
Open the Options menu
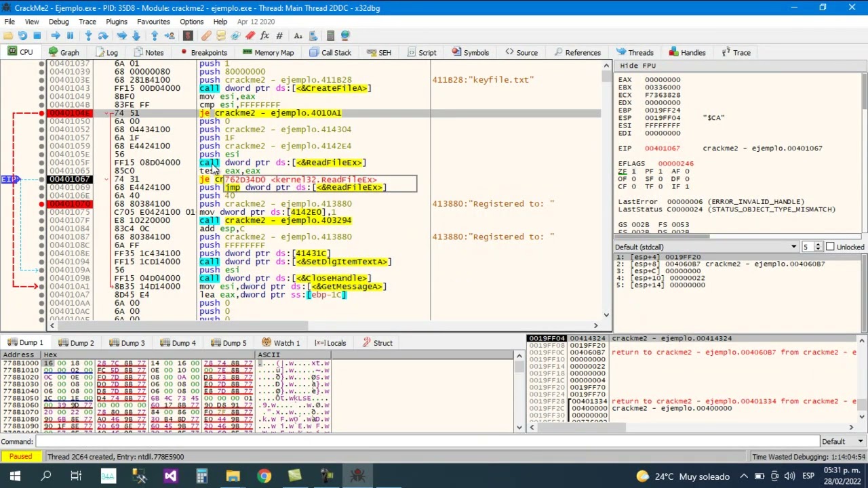point(191,22)
